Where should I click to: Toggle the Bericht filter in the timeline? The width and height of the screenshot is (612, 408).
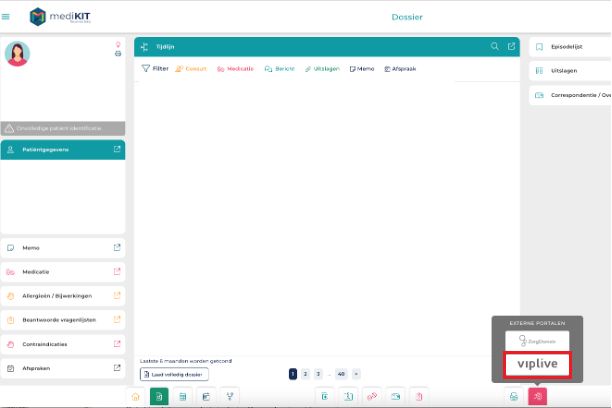[x=279, y=69]
